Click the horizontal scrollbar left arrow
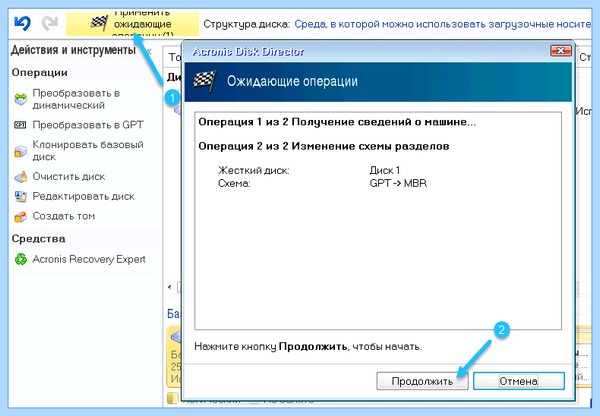This screenshot has height=416, width=600. click(170, 287)
